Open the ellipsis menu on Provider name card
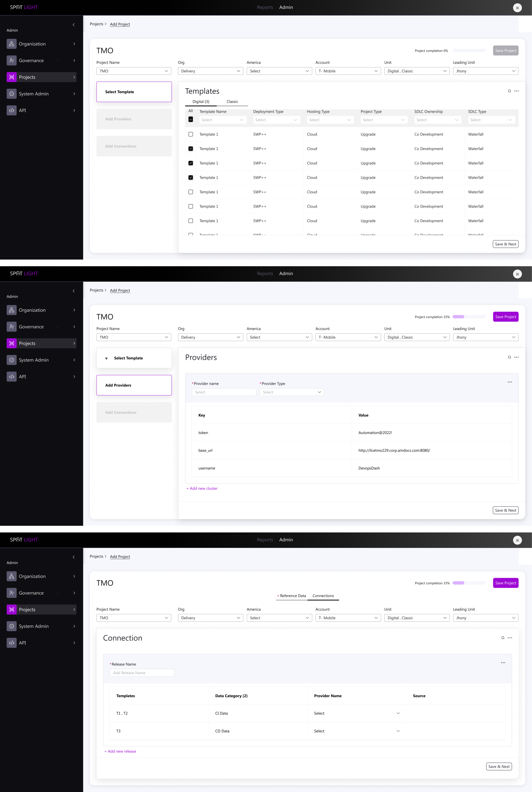Viewport: 532px width, 792px height. [x=510, y=382]
